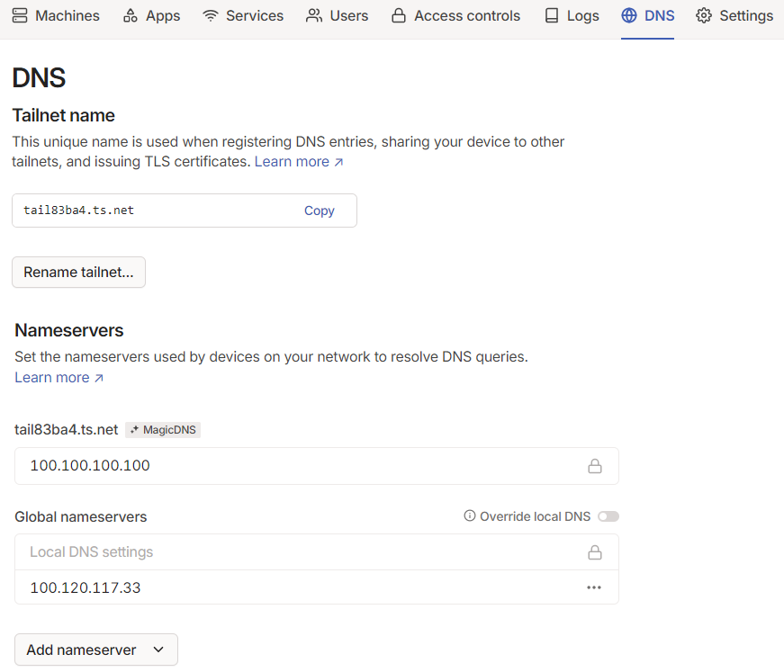Go to the Services tab

(243, 16)
